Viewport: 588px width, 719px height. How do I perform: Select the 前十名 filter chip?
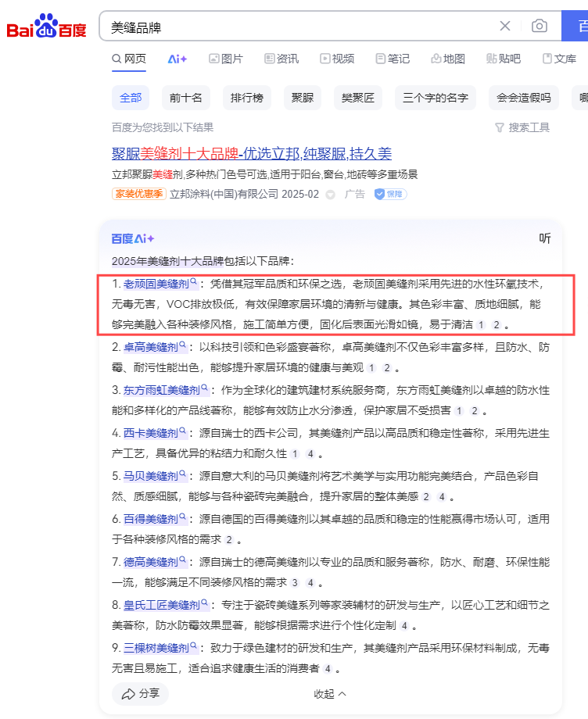tap(186, 98)
